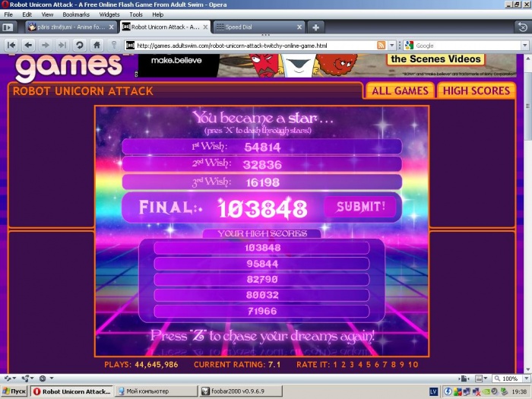This screenshot has height=399, width=532.
Task: Select the Robot Unicorn Attack tab
Action: 165,27
